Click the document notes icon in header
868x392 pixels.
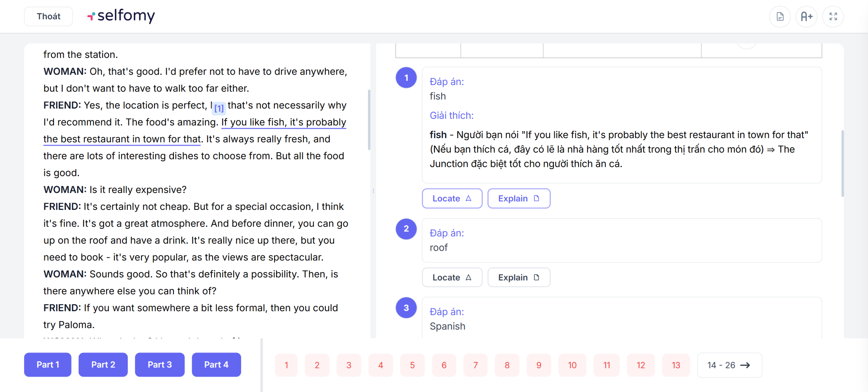780,16
